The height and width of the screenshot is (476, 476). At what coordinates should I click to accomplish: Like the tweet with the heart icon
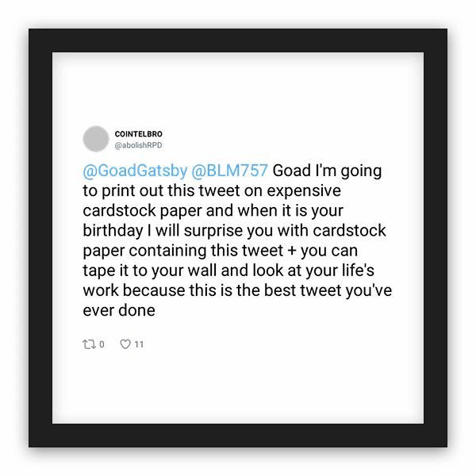click(125, 344)
